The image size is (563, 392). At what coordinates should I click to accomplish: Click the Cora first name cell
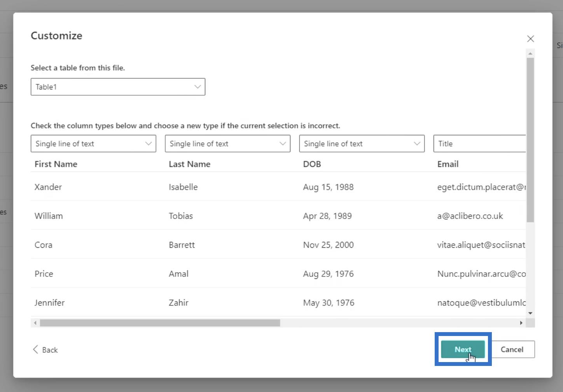click(x=43, y=245)
